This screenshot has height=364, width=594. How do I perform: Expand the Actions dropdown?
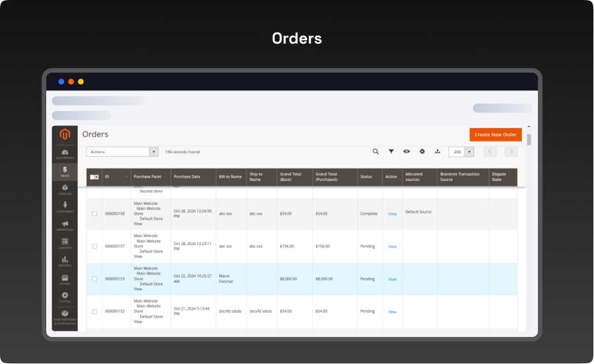(x=122, y=152)
